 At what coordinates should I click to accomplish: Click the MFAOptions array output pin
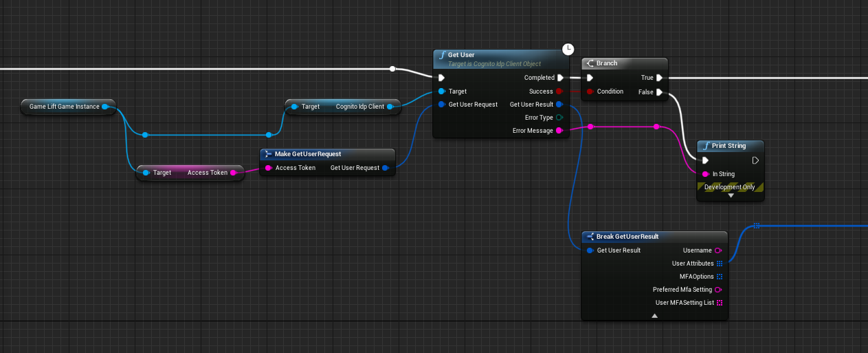(720, 277)
